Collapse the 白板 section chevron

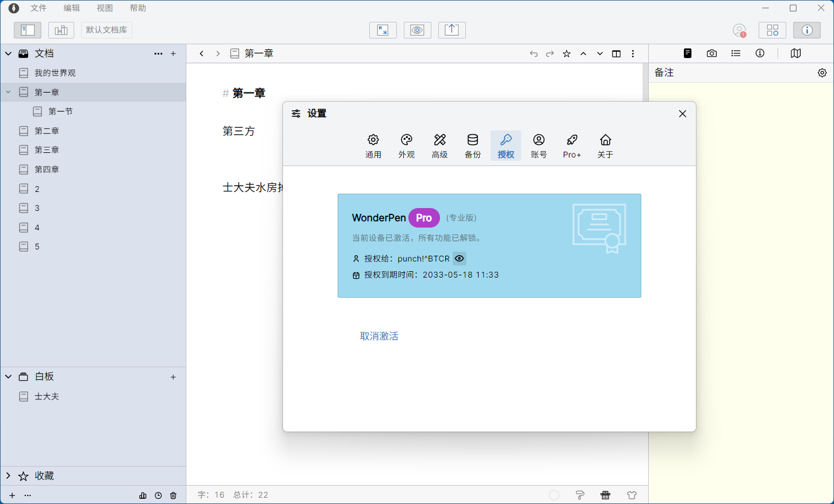click(8, 377)
